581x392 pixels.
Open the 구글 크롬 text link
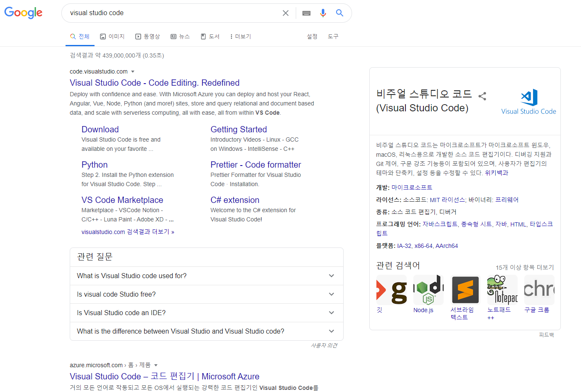pyautogui.click(x=537, y=310)
